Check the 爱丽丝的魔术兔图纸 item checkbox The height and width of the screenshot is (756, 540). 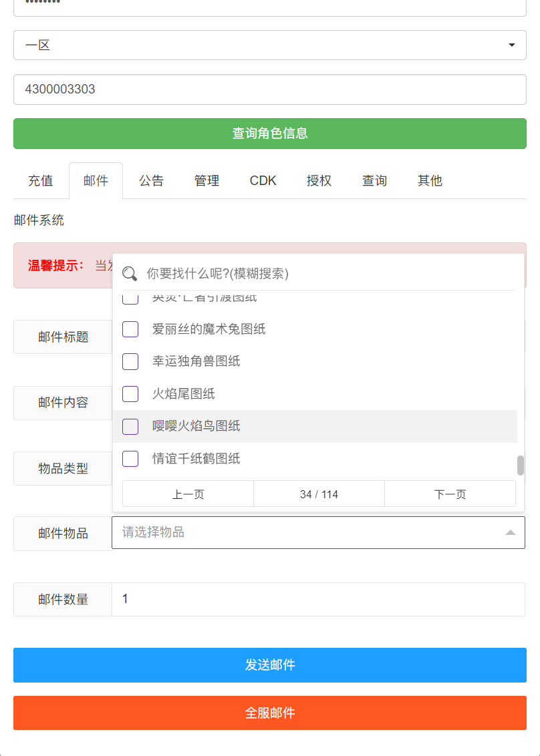tap(130, 329)
